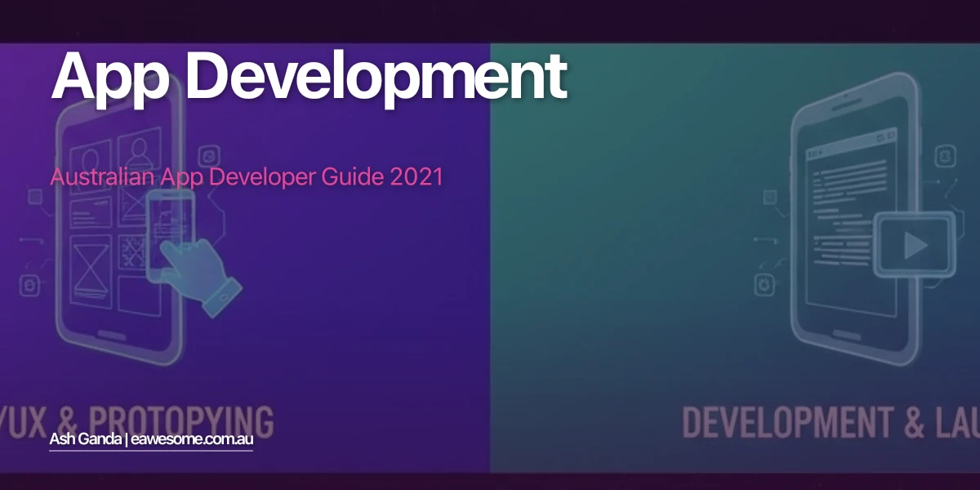Select the second user profile card in the wireframe

tap(139, 154)
